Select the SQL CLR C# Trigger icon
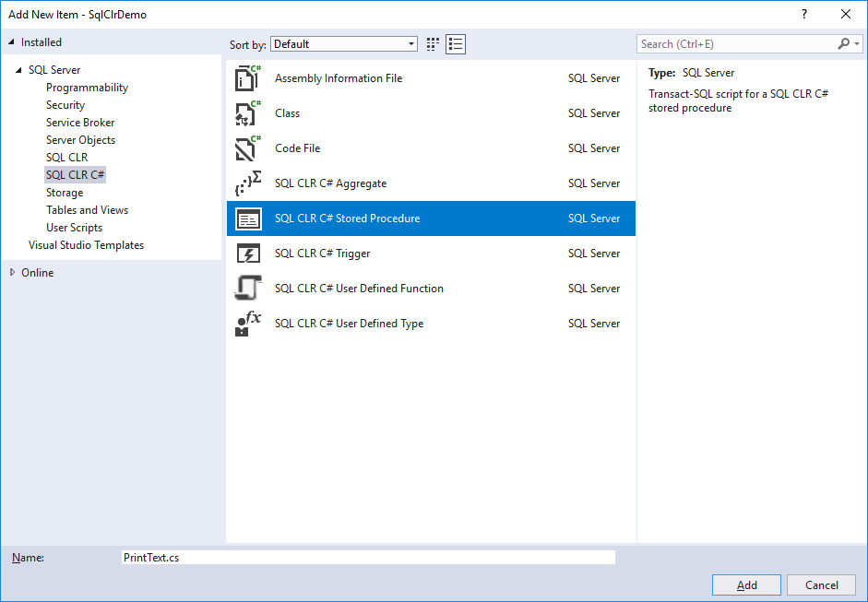 pos(248,254)
